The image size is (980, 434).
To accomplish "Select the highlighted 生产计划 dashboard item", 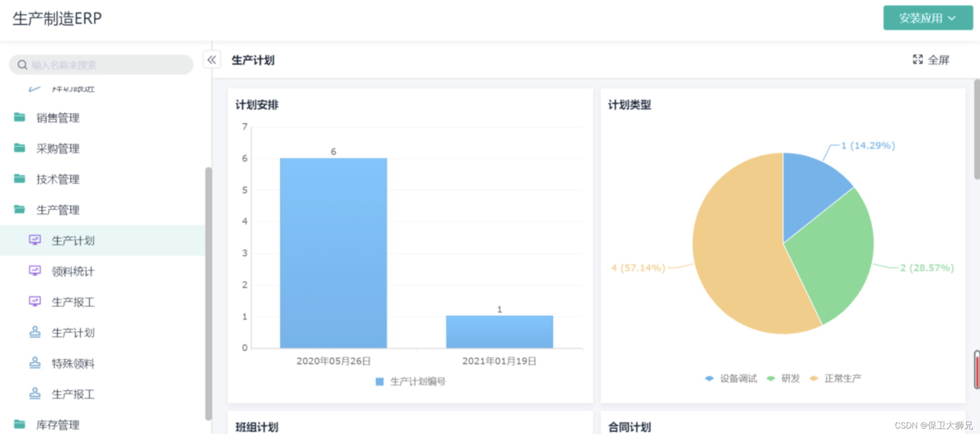I will [102, 240].
